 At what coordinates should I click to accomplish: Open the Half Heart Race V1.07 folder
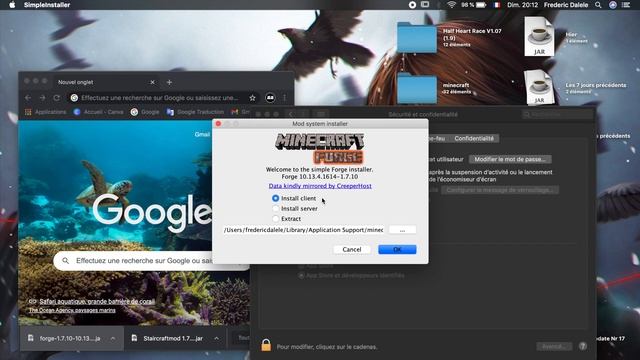pos(417,38)
